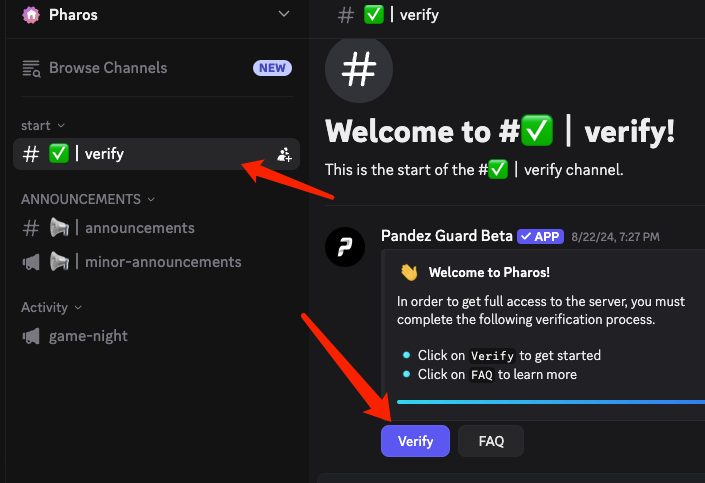
Task: Open the announcements channel
Action: tap(139, 228)
